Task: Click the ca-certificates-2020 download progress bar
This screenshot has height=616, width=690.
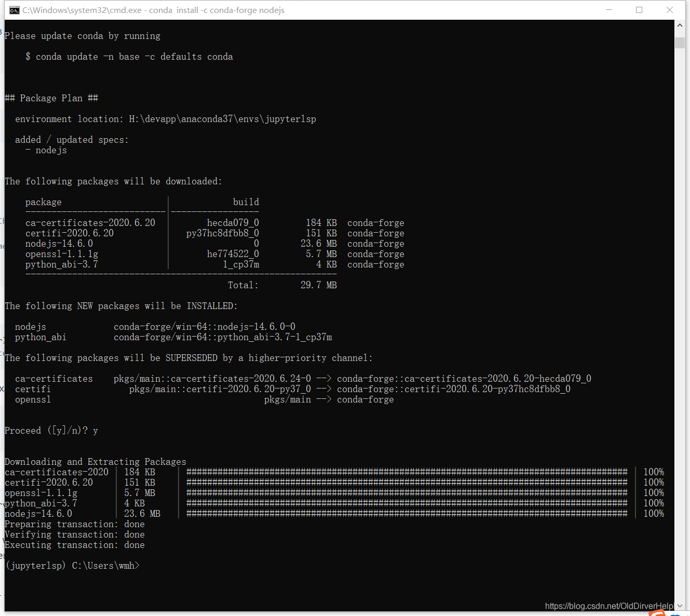Action: (x=407, y=472)
